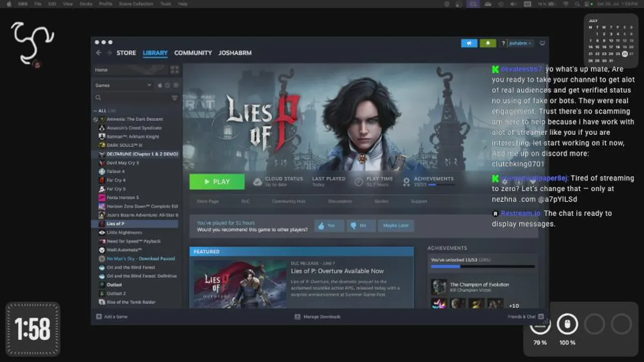
Task: Select DARK SOULS III in library
Action: (124, 145)
